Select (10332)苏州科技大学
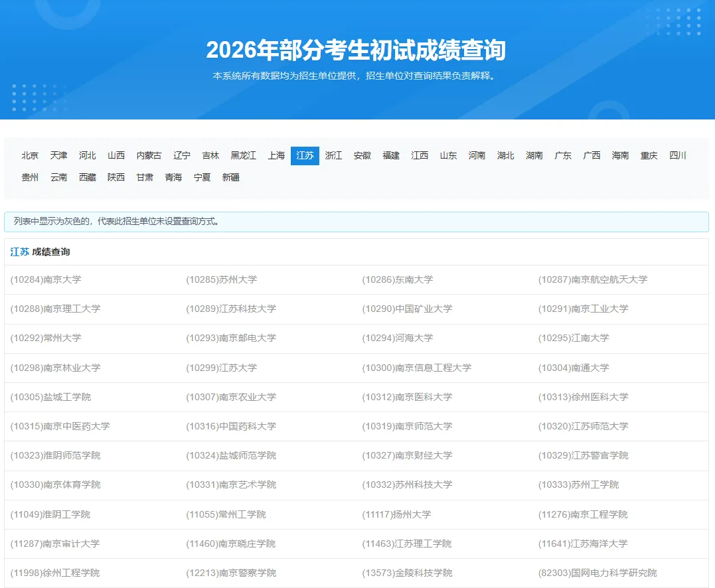This screenshot has width=715, height=588. point(407,484)
